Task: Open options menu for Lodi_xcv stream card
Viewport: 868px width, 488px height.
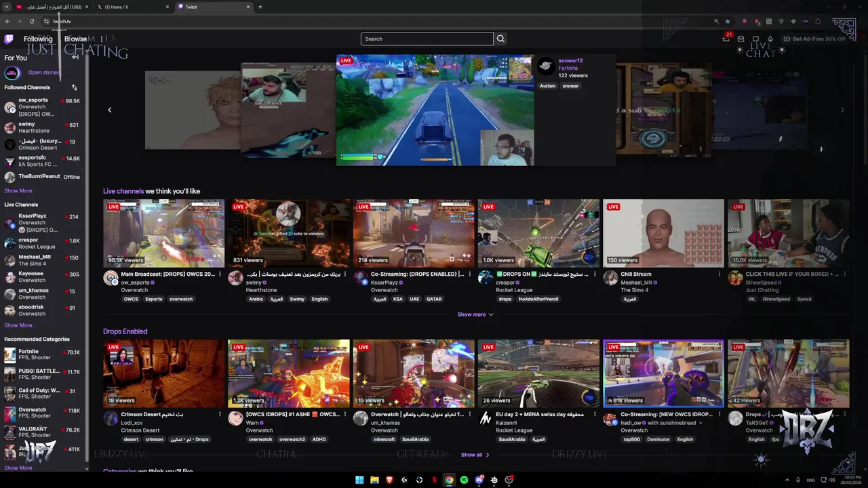Action: [220, 414]
